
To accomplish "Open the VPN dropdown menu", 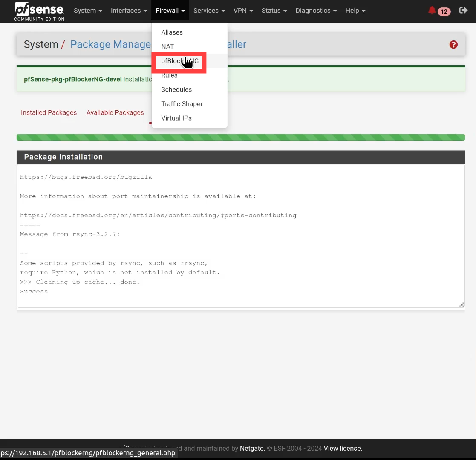I will point(243,11).
